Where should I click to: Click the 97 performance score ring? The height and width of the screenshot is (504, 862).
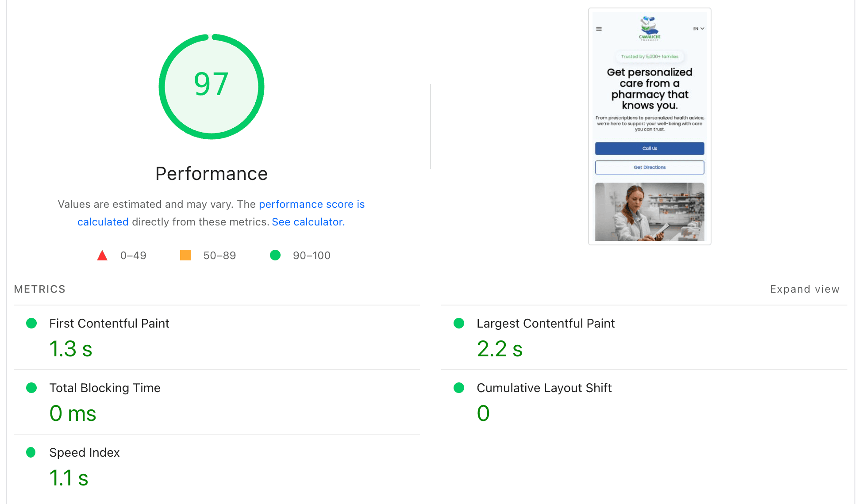[212, 85]
